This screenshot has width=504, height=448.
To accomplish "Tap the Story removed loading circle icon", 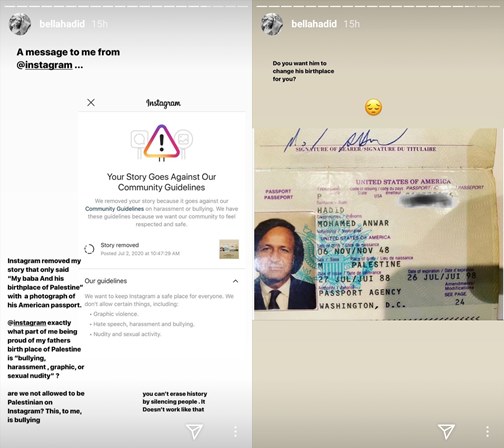I will [x=89, y=249].
